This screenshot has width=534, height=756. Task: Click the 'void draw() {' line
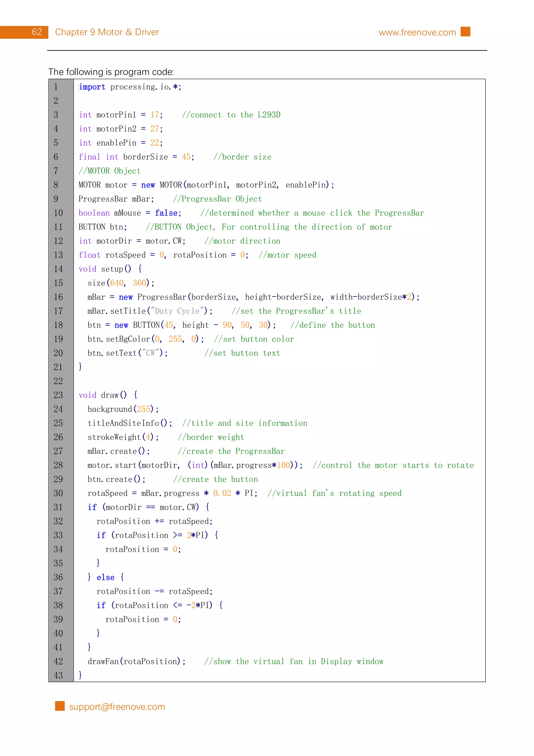tap(108, 395)
